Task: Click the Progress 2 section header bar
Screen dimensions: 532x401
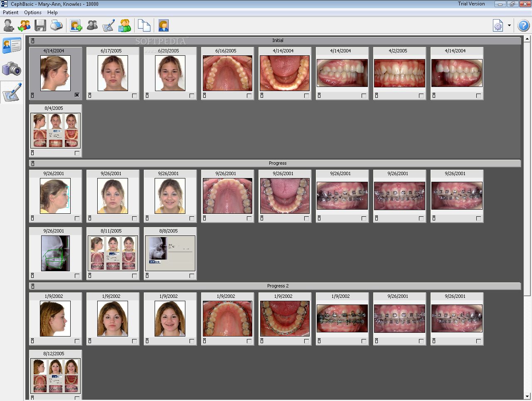Action: click(x=275, y=286)
